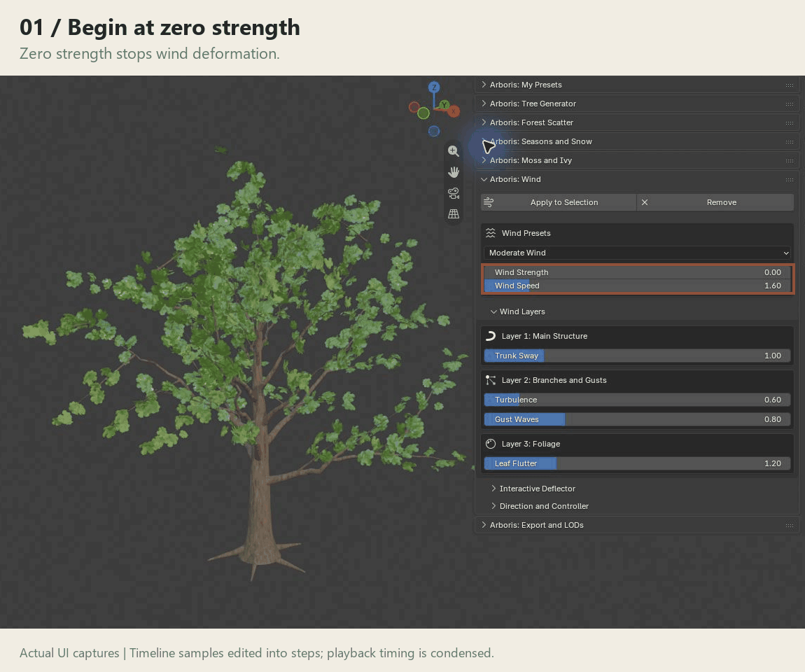Grab the Arboris: Forest Scatter drag handle

[790, 123]
